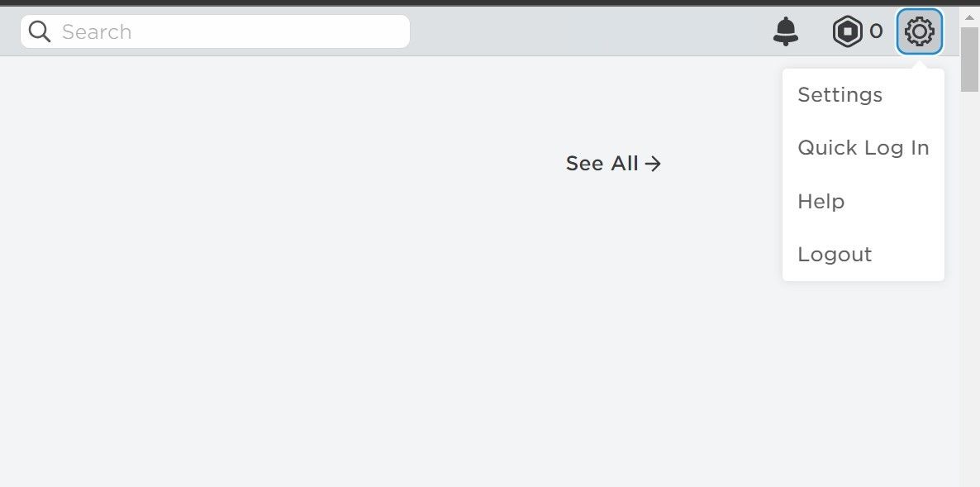The height and width of the screenshot is (487, 980).
Task: Choose Quick Log In from menu
Action: tap(863, 148)
